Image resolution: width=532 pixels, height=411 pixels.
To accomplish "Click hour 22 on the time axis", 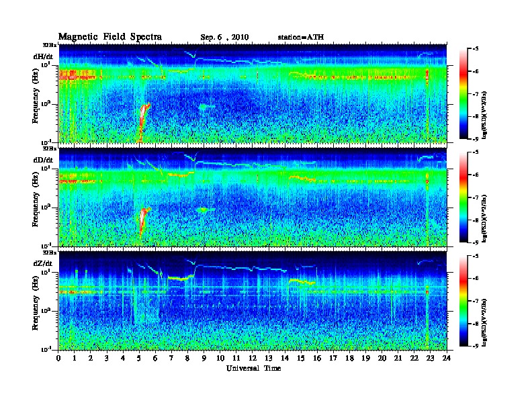I will pos(414,358).
